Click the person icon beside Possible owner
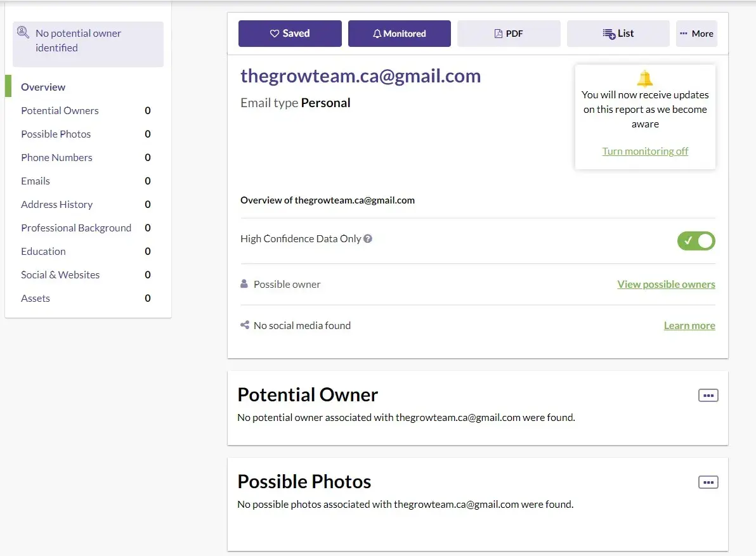The width and height of the screenshot is (756, 556). pyautogui.click(x=244, y=284)
